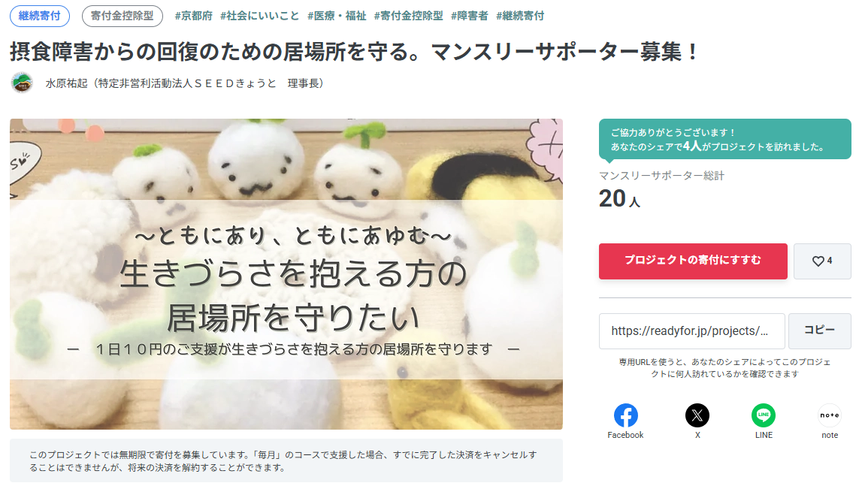Open the organizer's profile avatar

click(x=22, y=83)
